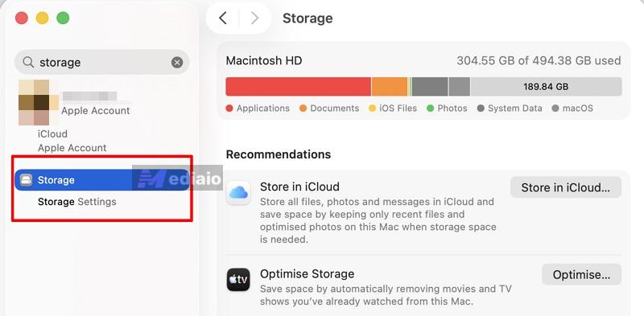This screenshot has width=644, height=316.
Task: Open Storage Settings search result
Action: [76, 202]
